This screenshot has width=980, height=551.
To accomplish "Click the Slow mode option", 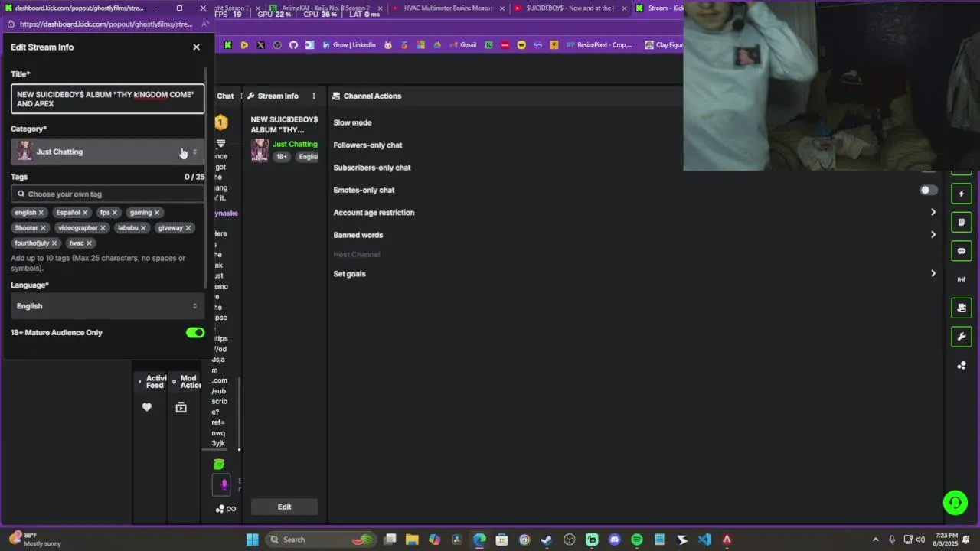I will pos(352,122).
